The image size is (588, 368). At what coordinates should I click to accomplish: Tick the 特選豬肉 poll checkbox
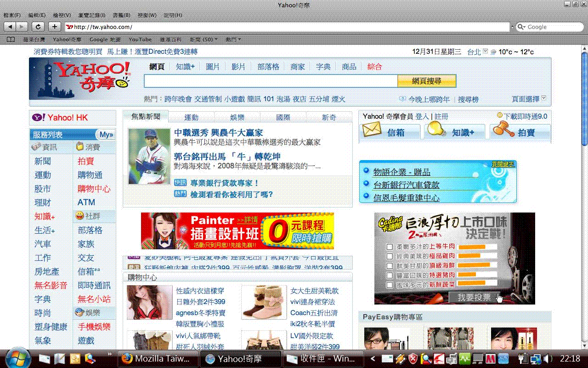390,275
